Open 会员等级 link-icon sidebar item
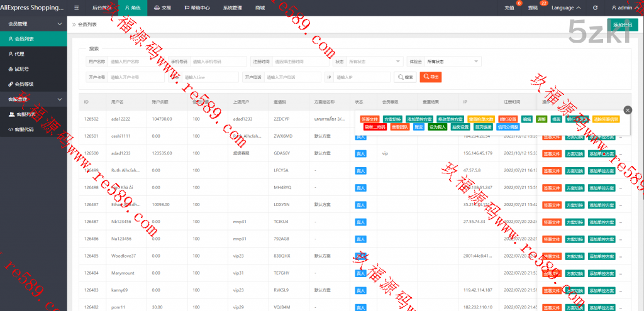This screenshot has width=644, height=311. [24, 84]
